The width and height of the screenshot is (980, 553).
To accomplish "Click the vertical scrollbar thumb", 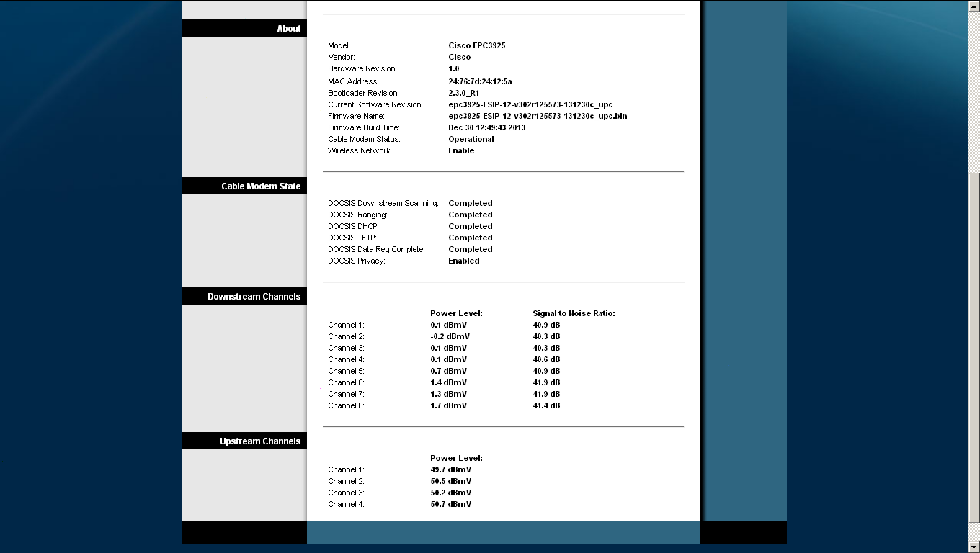I will [974, 349].
